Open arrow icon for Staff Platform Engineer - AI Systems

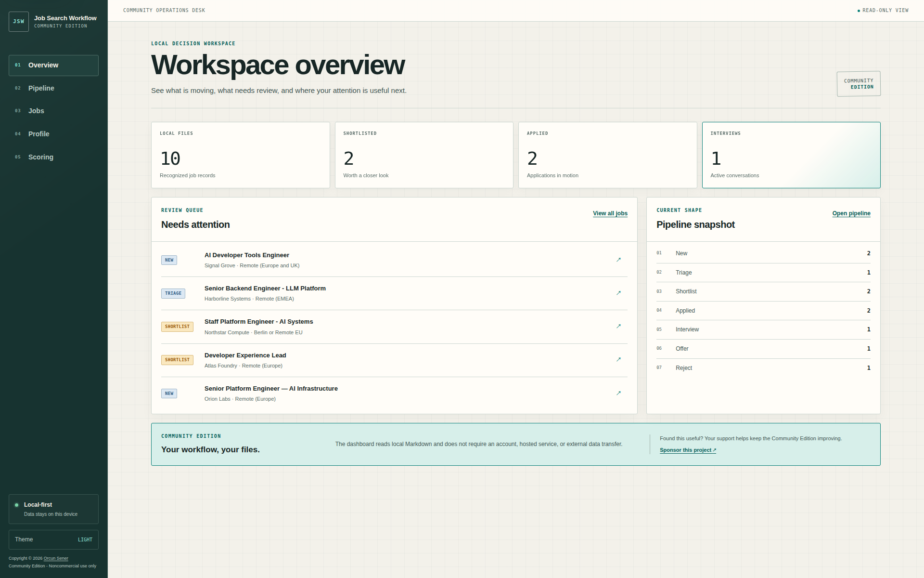618,327
